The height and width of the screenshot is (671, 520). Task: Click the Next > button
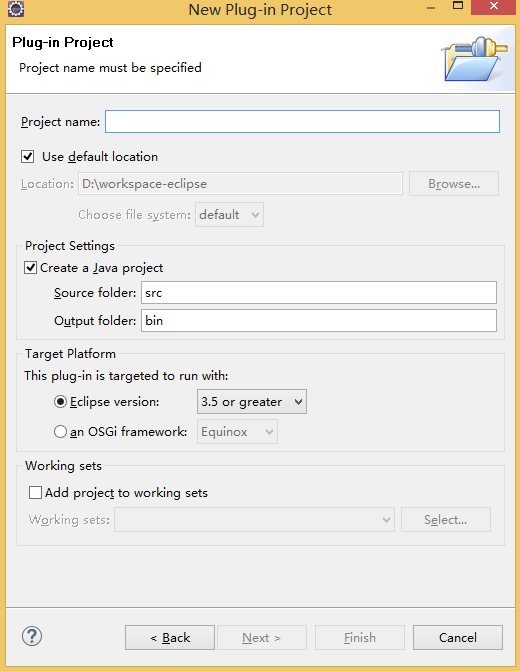(261, 638)
